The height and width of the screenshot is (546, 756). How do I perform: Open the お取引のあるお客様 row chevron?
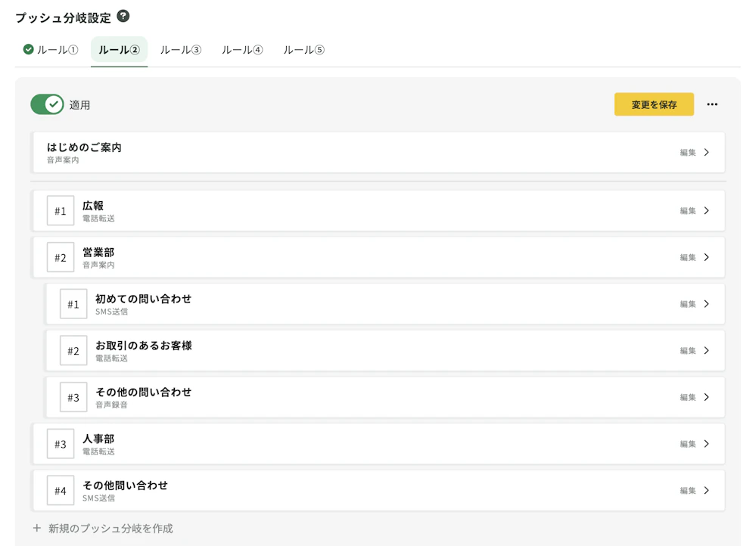pyautogui.click(x=706, y=351)
